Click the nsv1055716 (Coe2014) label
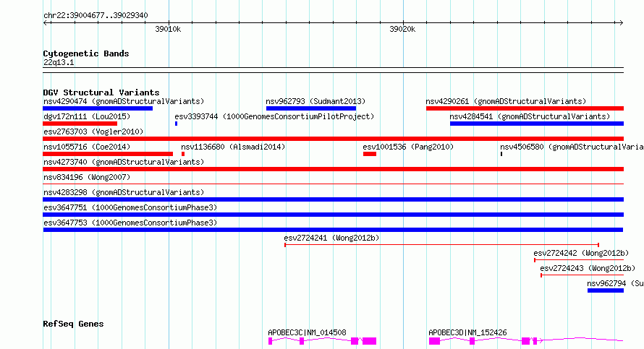The width and height of the screenshot is (644, 349). (87, 147)
